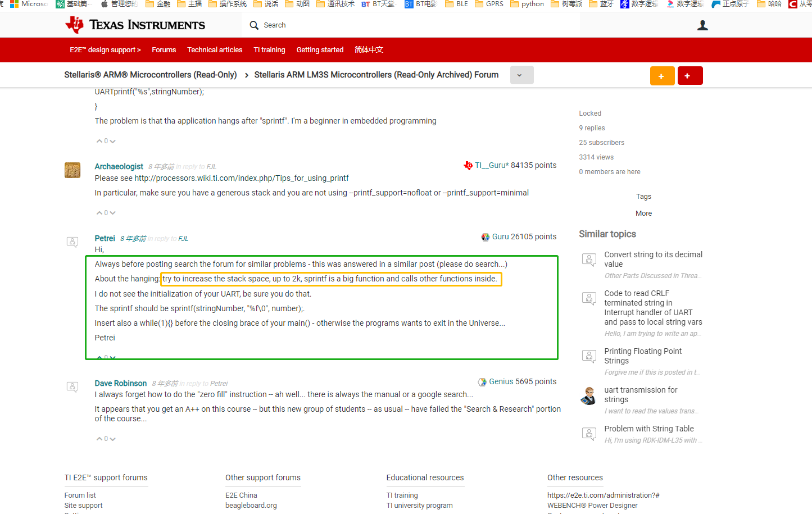Viewport: 812px width, 514px height.
Task: Open the python bookmark folder
Action: click(527, 4)
